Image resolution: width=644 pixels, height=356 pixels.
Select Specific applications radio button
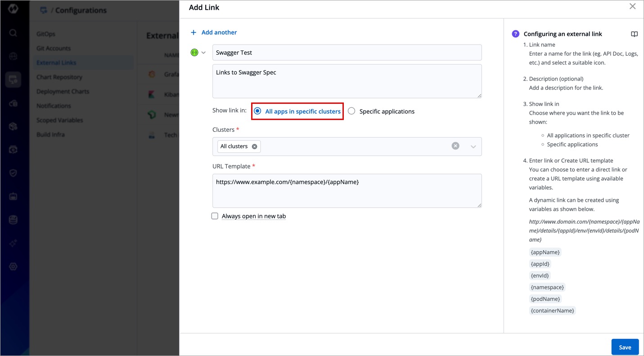351,111
